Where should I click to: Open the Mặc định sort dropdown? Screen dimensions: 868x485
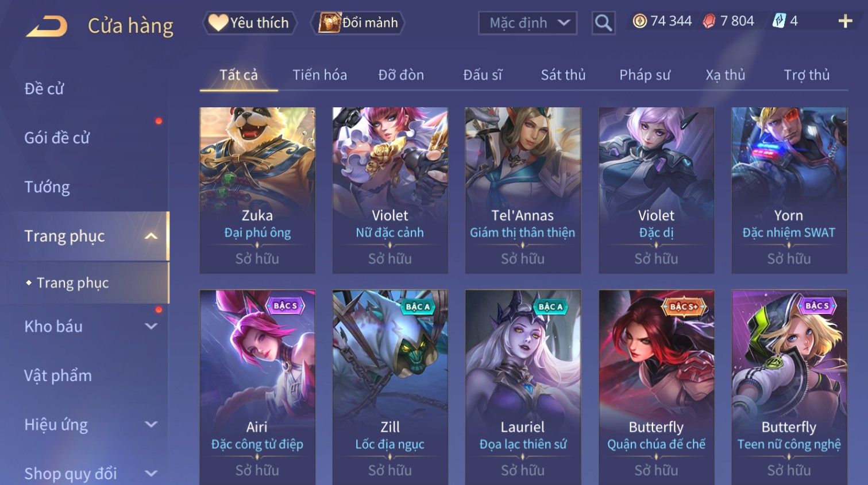(527, 23)
